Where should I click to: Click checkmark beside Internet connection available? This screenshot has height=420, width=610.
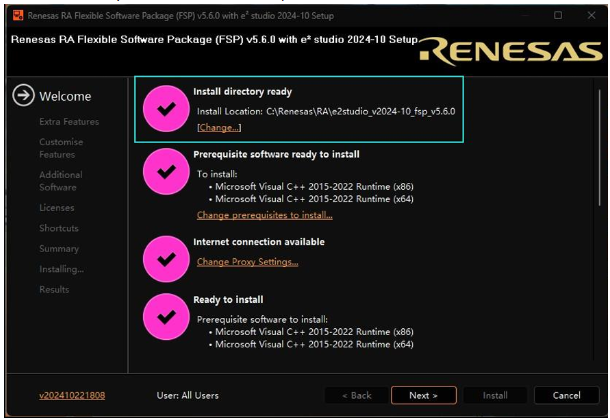click(x=166, y=259)
